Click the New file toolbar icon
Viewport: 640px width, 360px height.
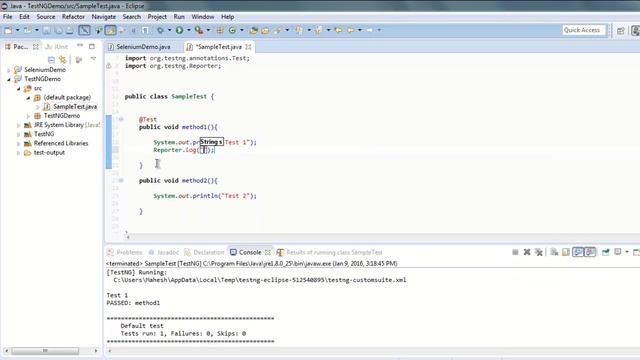tap(8, 30)
